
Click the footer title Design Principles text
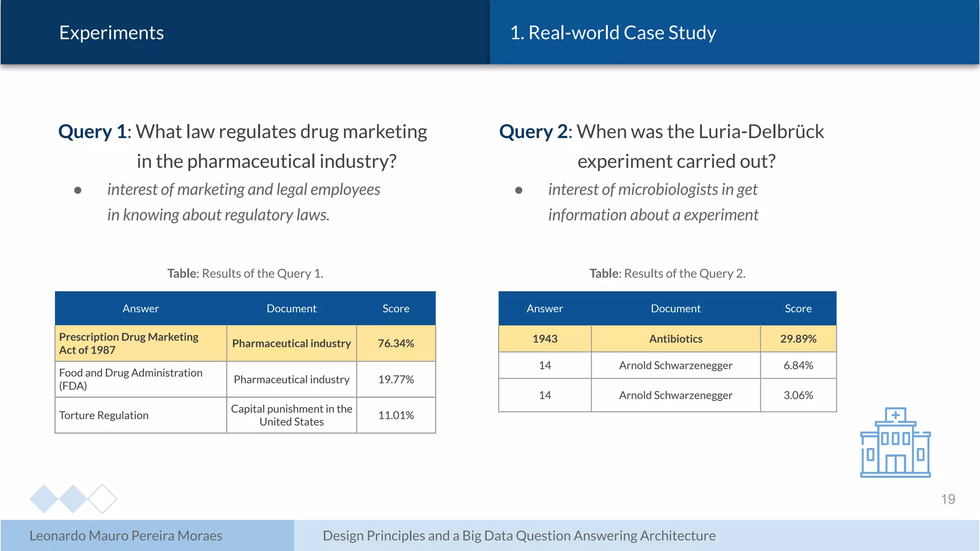point(519,536)
